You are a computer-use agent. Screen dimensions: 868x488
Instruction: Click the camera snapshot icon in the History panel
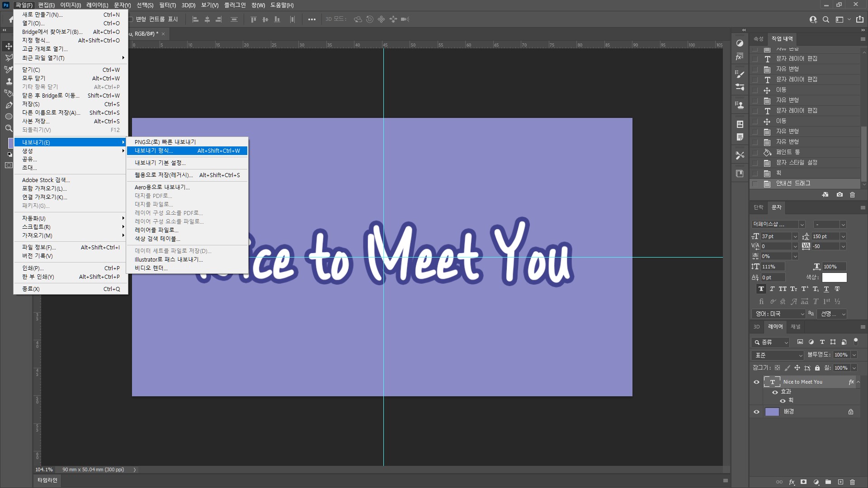pyautogui.click(x=840, y=195)
